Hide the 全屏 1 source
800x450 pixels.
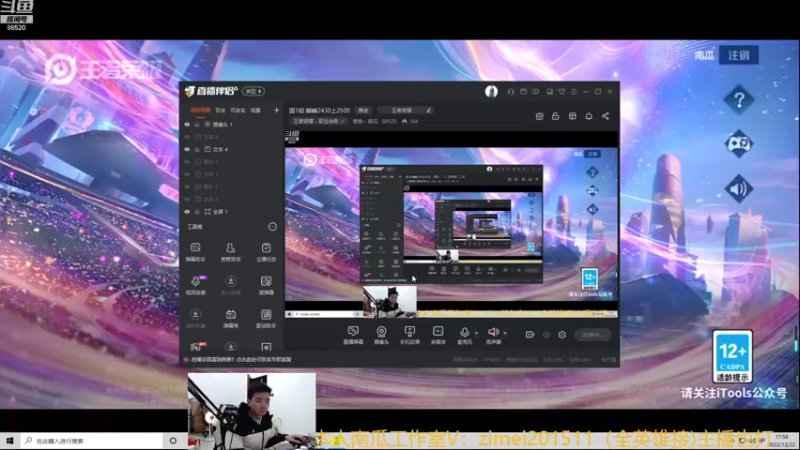[x=187, y=212]
